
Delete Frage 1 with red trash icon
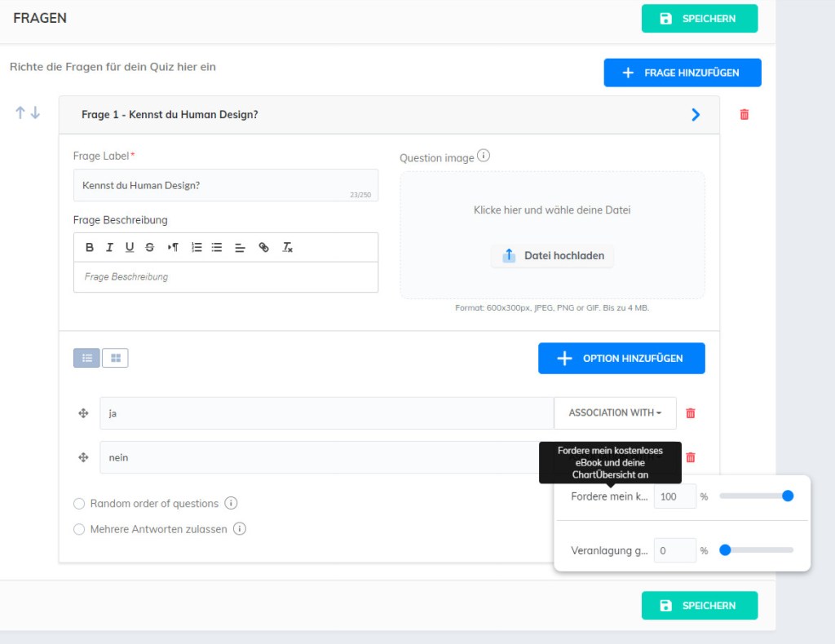click(x=744, y=115)
